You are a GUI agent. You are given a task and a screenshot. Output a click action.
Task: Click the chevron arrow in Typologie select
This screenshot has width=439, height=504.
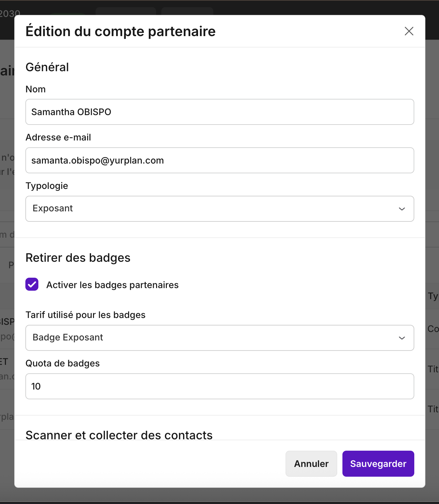click(x=402, y=209)
